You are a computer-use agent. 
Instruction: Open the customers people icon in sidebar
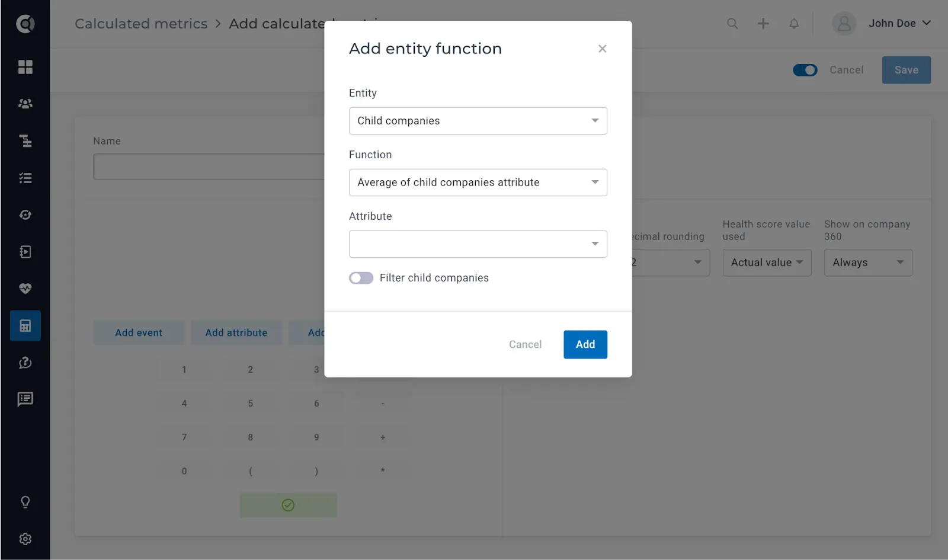[25, 104]
